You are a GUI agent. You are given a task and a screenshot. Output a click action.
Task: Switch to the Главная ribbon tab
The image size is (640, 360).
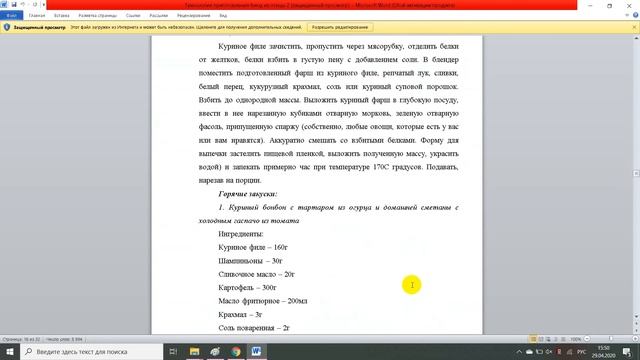37,16
